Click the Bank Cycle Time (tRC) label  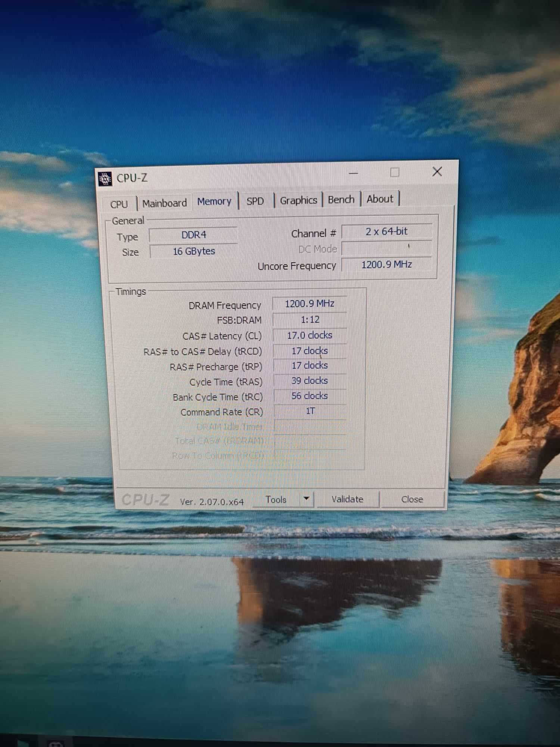pyautogui.click(x=218, y=397)
